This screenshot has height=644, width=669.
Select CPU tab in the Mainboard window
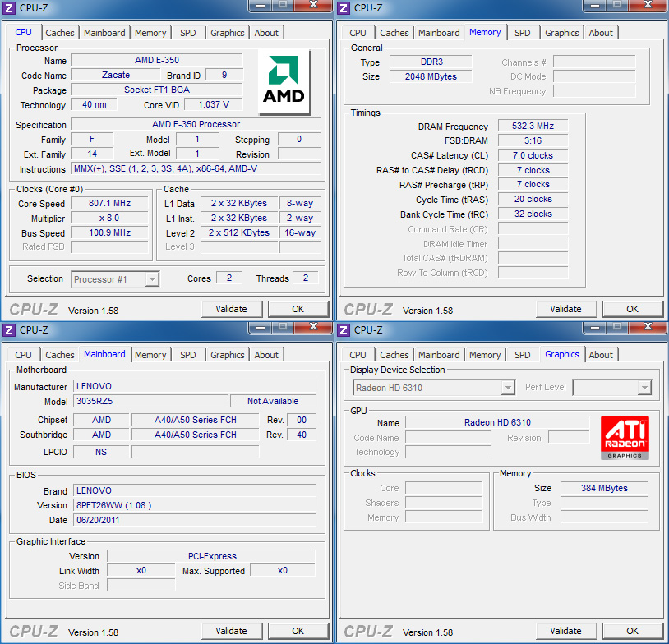[x=23, y=355]
